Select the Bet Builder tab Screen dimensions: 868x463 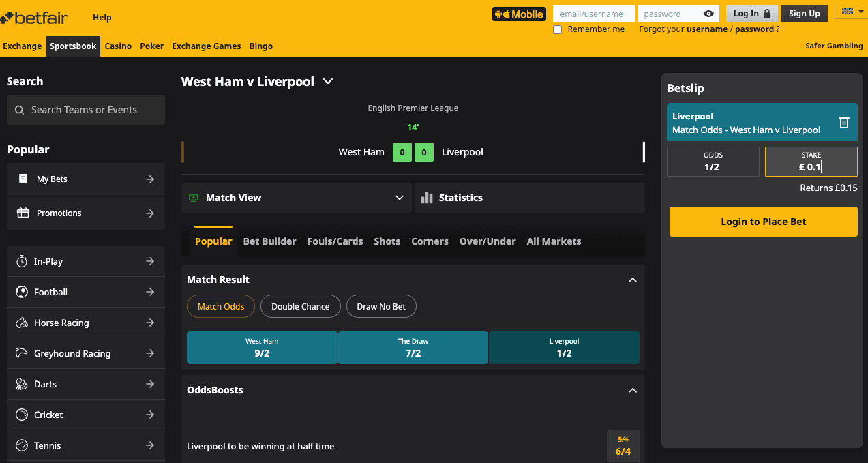tap(270, 241)
